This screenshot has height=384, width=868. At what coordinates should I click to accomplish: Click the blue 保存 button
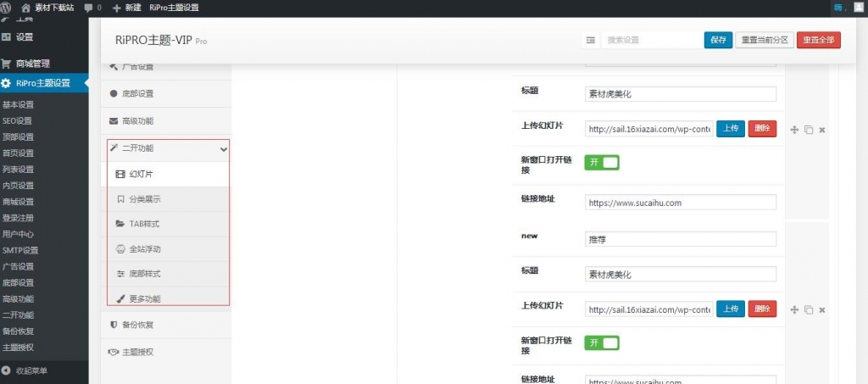[x=718, y=40]
